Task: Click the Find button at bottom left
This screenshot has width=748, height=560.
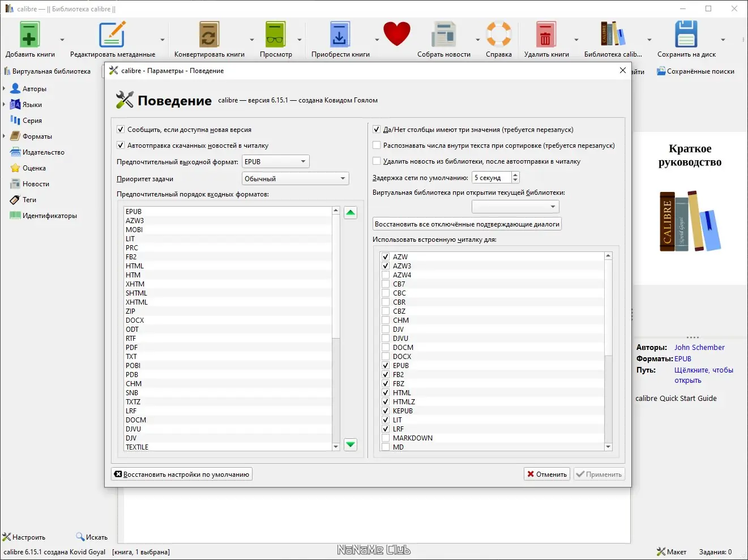Action: (x=92, y=537)
